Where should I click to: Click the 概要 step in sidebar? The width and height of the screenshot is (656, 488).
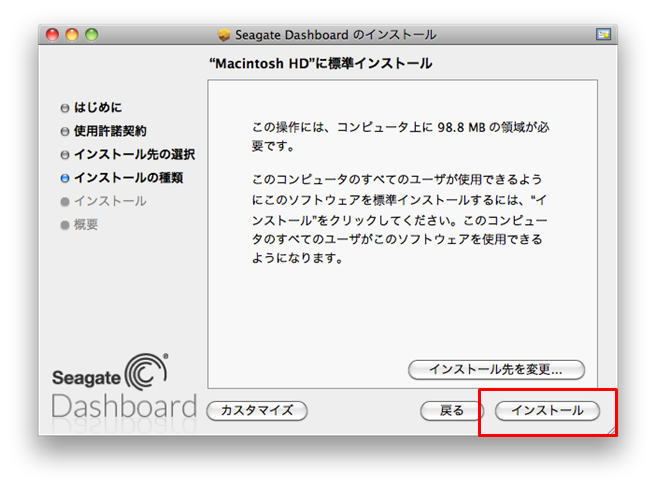[86, 225]
